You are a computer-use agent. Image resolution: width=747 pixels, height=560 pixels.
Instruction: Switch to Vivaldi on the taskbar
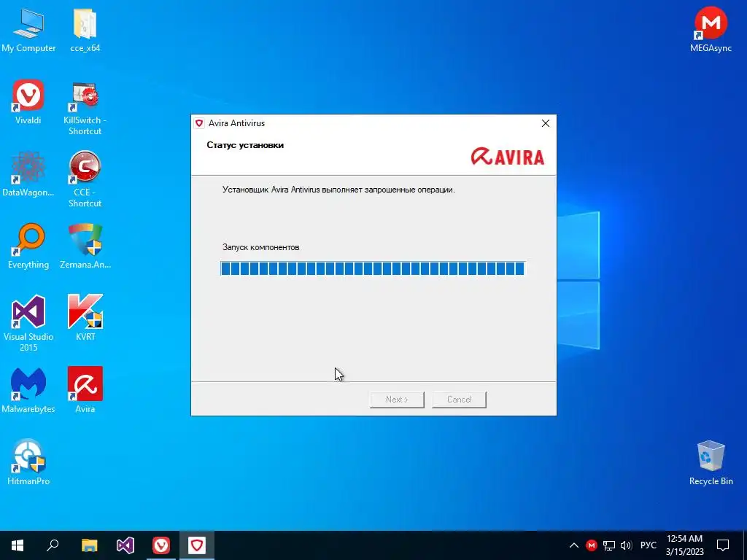point(161,545)
